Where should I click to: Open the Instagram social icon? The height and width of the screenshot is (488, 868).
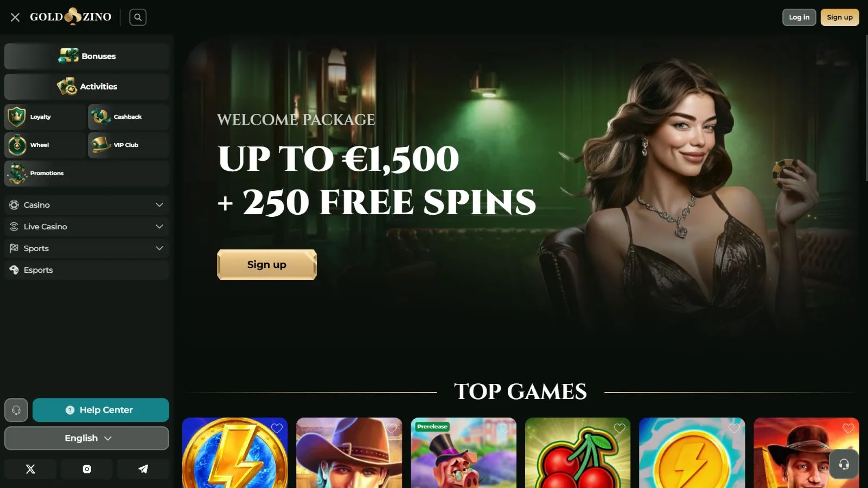tap(87, 469)
